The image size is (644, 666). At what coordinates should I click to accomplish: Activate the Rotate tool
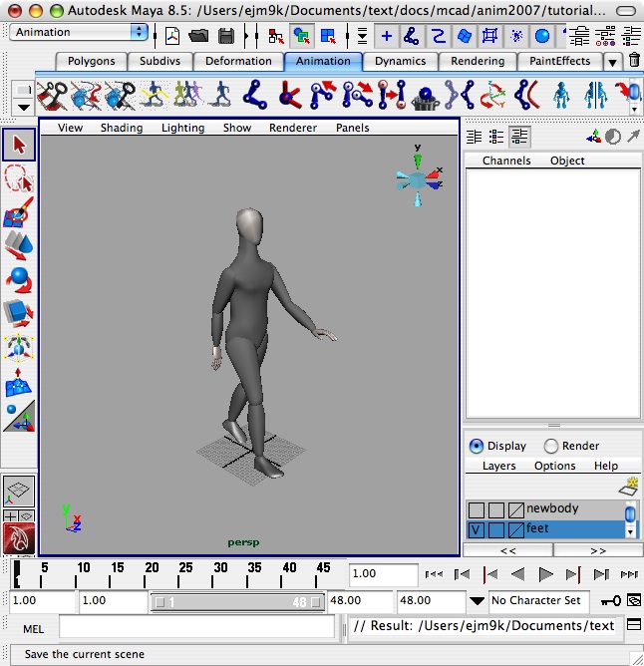point(19,280)
